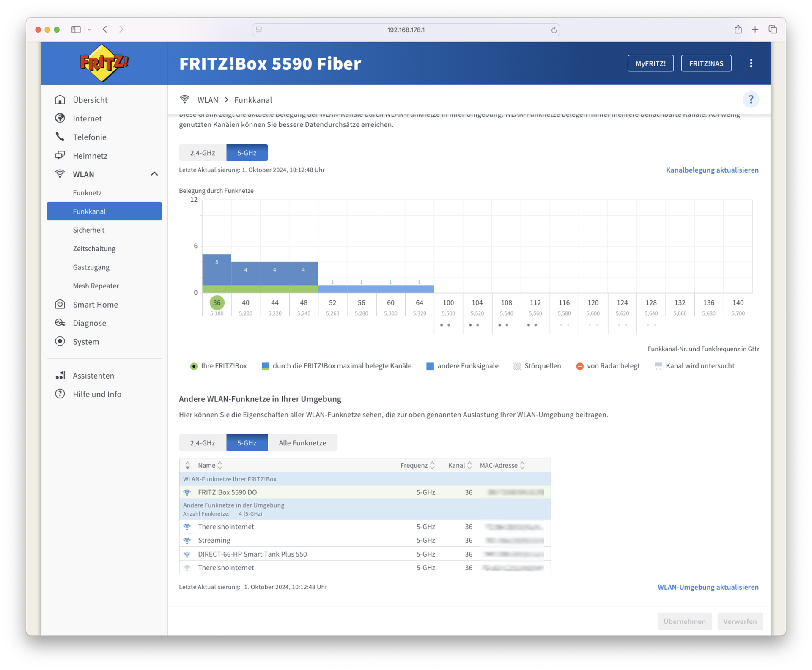Click Ihre FRITZ!Box green legend dot
Screen dimensions: 812x670
coord(194,366)
